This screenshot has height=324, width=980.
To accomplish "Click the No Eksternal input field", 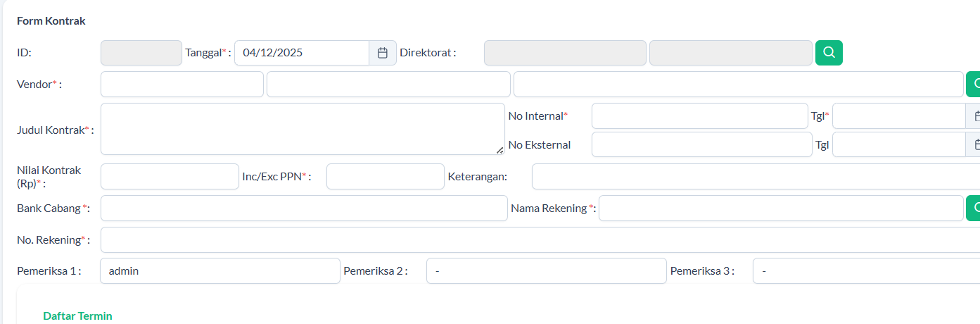I will click(x=701, y=144).
